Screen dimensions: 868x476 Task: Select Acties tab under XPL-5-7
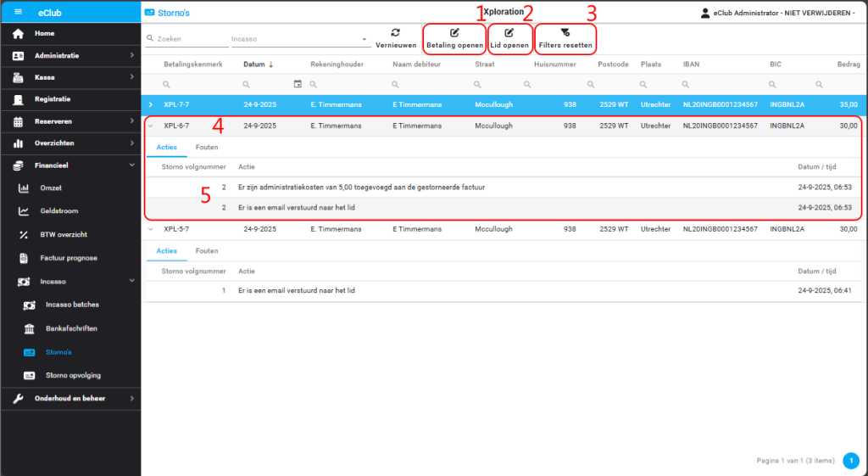[x=166, y=251]
